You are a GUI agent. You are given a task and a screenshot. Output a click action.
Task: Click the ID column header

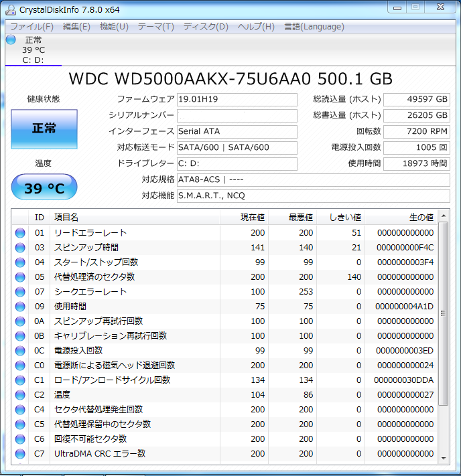pos(40,218)
